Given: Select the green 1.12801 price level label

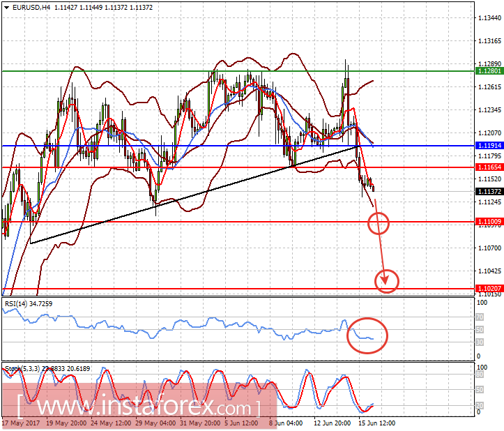Looking at the screenshot, I should coord(489,71).
